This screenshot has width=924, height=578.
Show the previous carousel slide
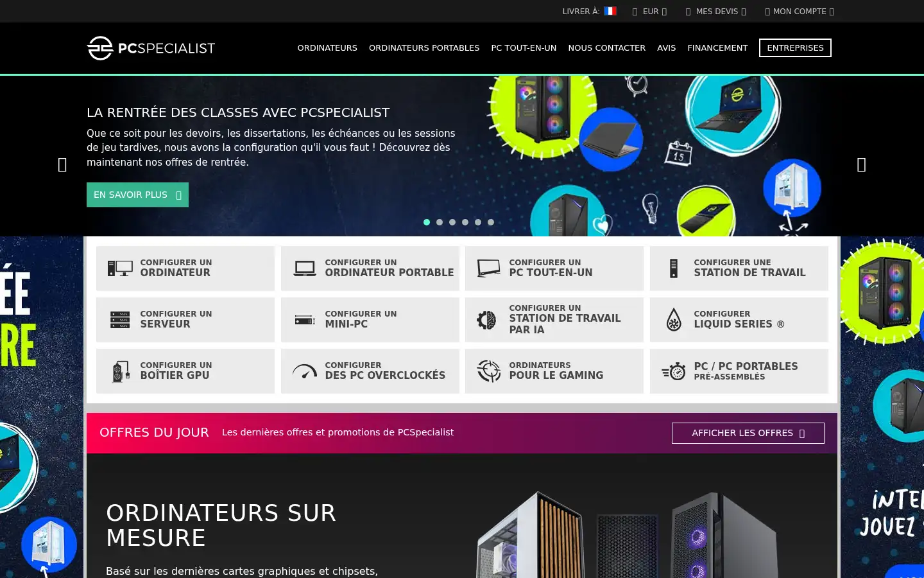pos(62,165)
